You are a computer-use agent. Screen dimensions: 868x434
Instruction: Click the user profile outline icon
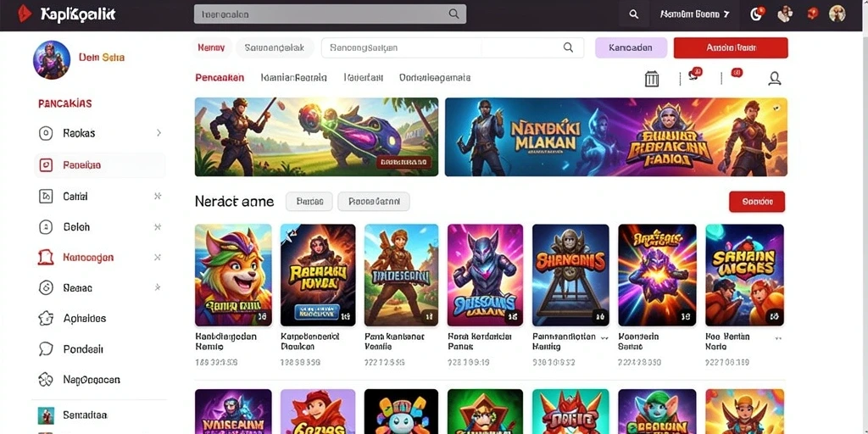775,79
